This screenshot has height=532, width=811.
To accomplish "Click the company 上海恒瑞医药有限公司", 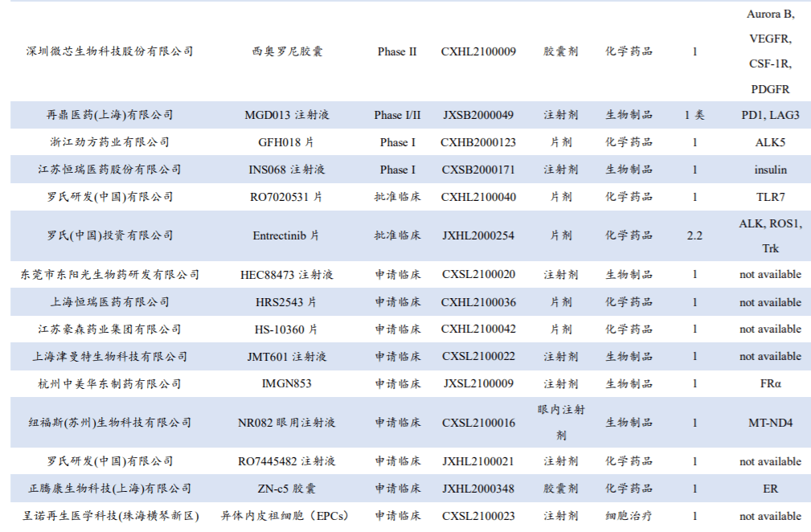I will point(109,302).
